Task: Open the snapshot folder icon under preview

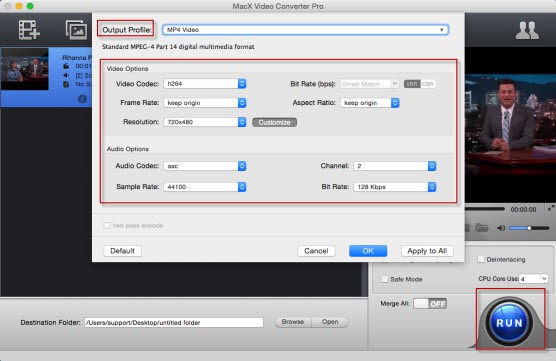Action: coord(482,228)
